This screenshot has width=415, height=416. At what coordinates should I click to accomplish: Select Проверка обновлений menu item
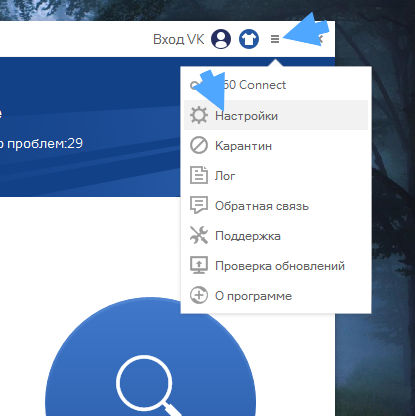pos(276,266)
